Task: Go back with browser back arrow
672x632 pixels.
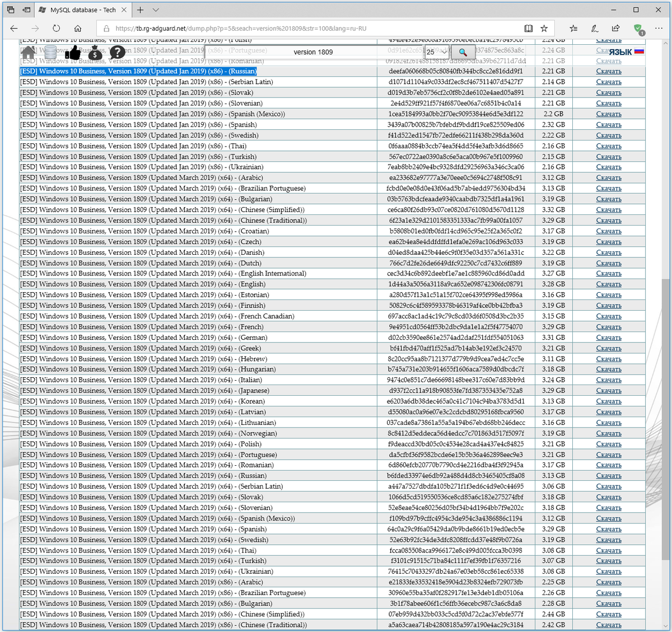Action: (x=14, y=28)
